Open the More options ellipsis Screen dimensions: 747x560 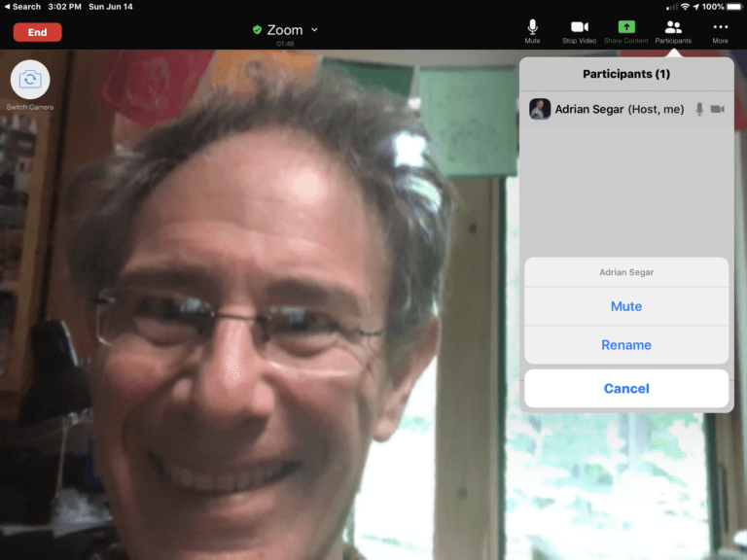coord(720,26)
